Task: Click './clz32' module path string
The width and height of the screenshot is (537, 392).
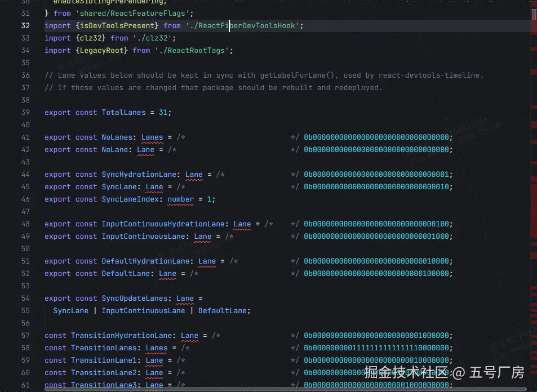Action: click(152, 38)
